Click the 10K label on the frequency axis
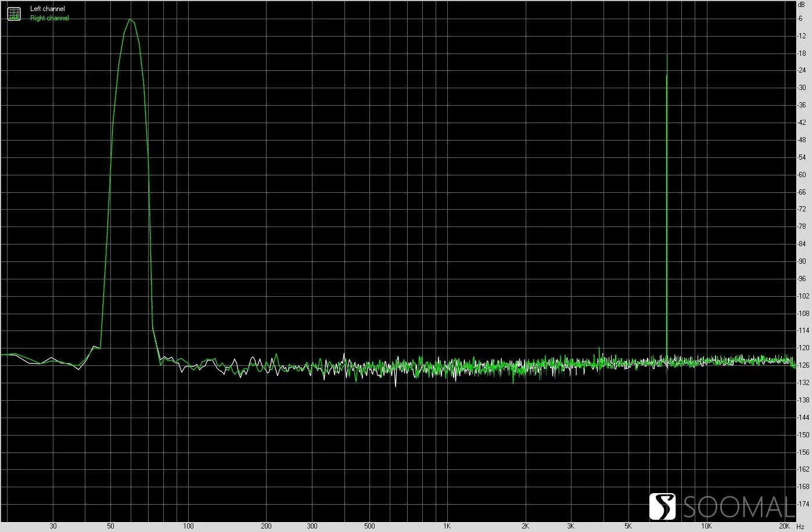Image resolution: width=812 pixels, height=532 pixels. (x=706, y=526)
